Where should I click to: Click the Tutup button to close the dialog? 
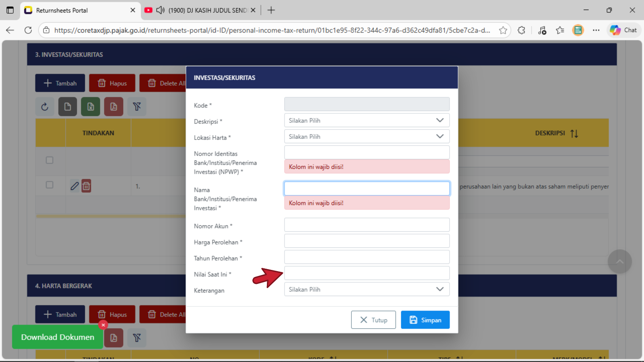[373, 320]
